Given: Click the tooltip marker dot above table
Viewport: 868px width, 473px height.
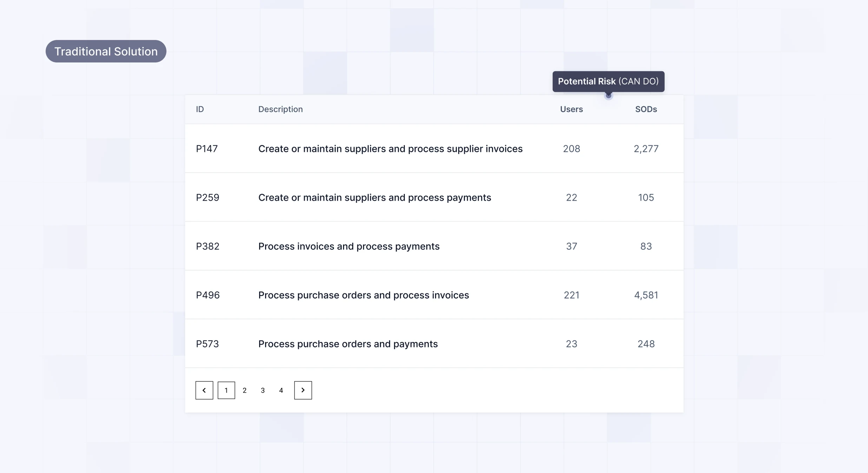Looking at the screenshot, I should tap(609, 95).
